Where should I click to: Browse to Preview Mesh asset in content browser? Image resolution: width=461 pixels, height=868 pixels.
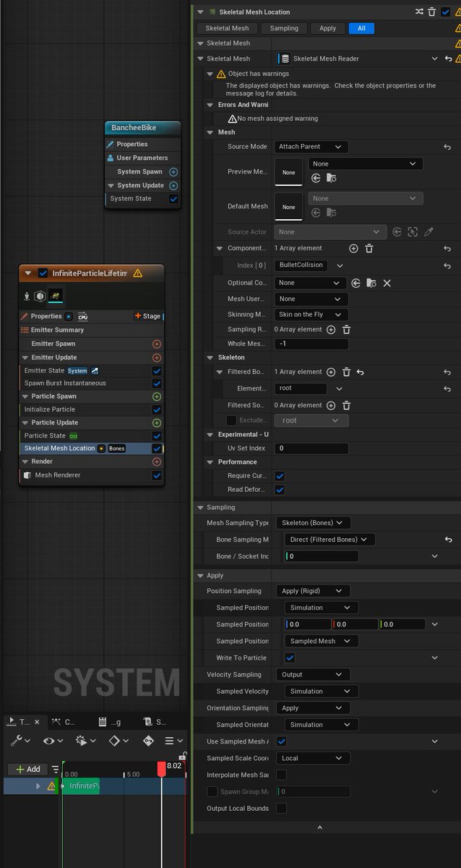point(331,178)
